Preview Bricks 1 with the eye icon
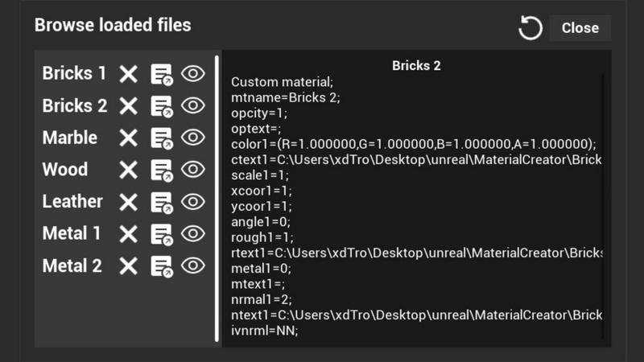 click(193, 74)
